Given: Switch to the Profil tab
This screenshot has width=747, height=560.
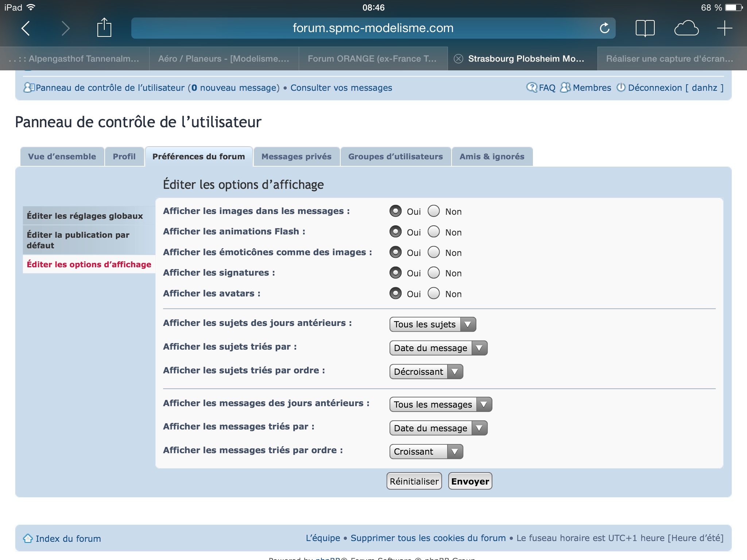Looking at the screenshot, I should [124, 156].
